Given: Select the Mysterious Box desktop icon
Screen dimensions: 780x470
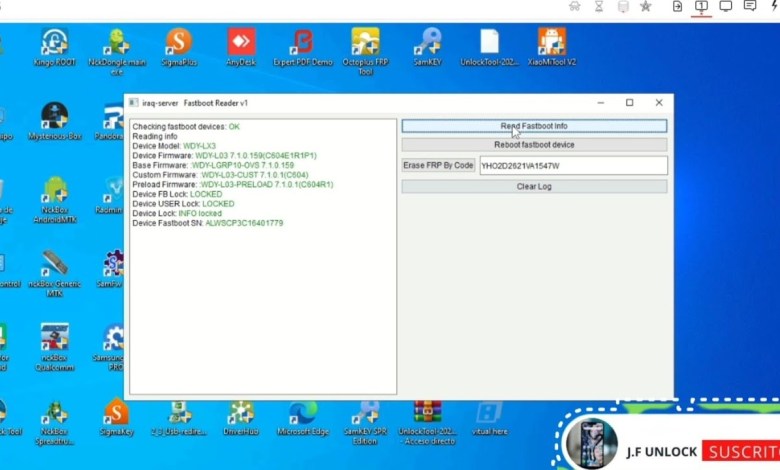Looking at the screenshot, I should (x=54, y=117).
